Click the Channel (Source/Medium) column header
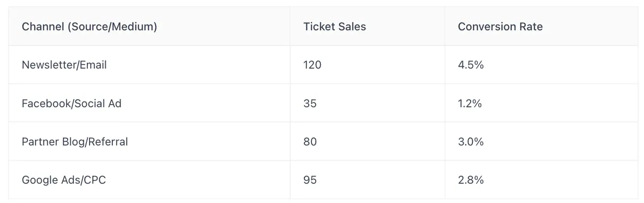The height and width of the screenshot is (203, 644). 89,26
